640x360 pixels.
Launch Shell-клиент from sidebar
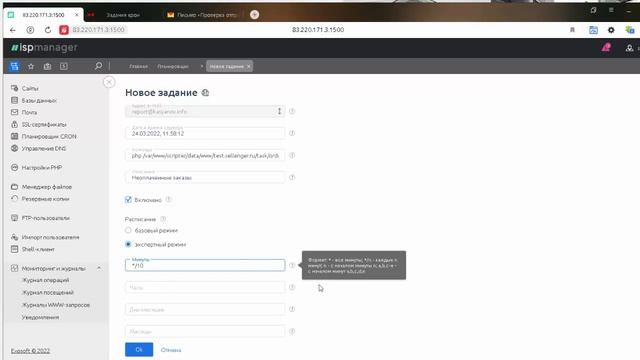(x=38, y=249)
